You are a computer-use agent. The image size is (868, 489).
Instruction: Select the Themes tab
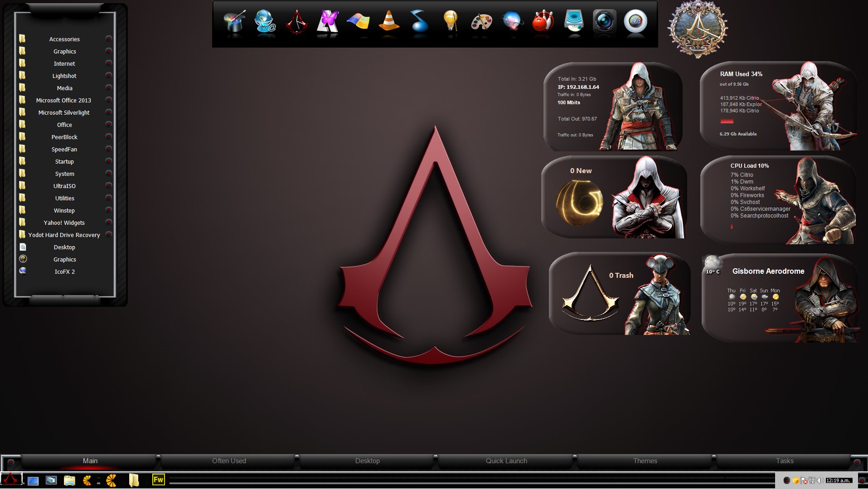[645, 461]
